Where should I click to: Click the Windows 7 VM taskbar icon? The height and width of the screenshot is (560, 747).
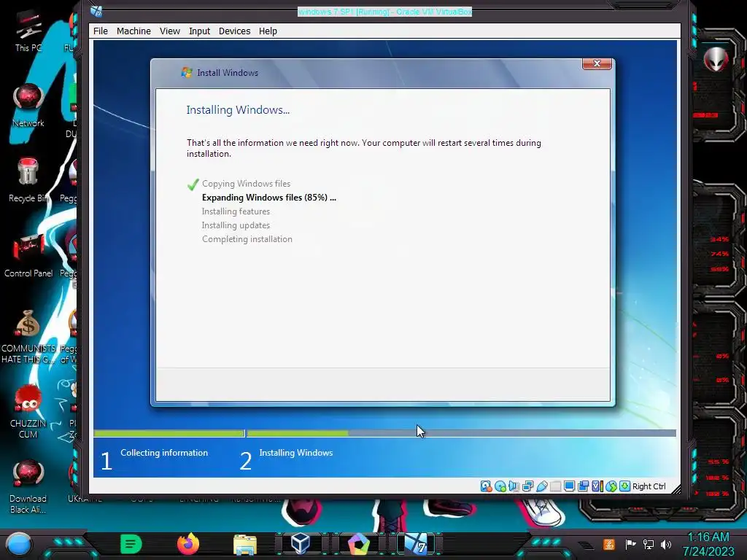click(416, 544)
